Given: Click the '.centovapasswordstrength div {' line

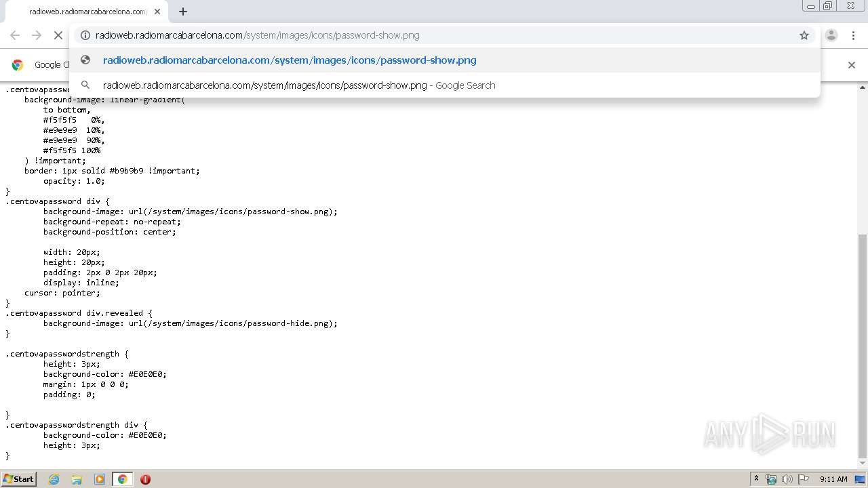Looking at the screenshot, I should [x=77, y=425].
